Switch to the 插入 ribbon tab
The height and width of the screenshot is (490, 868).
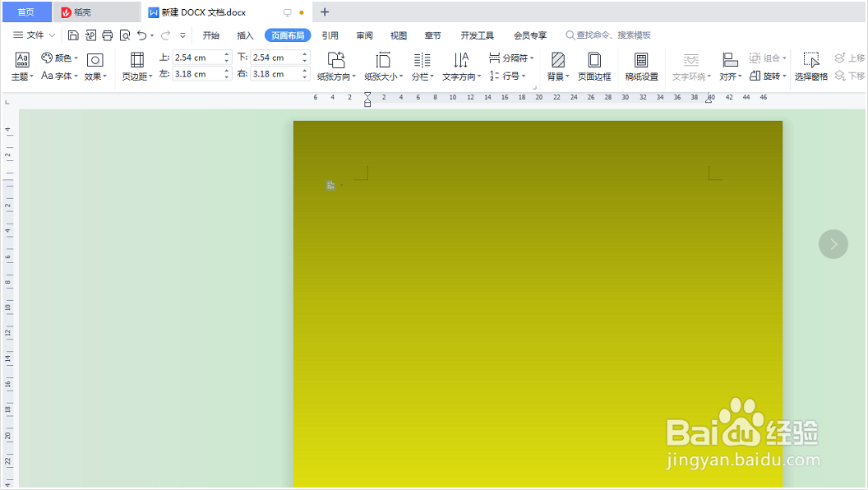(245, 35)
